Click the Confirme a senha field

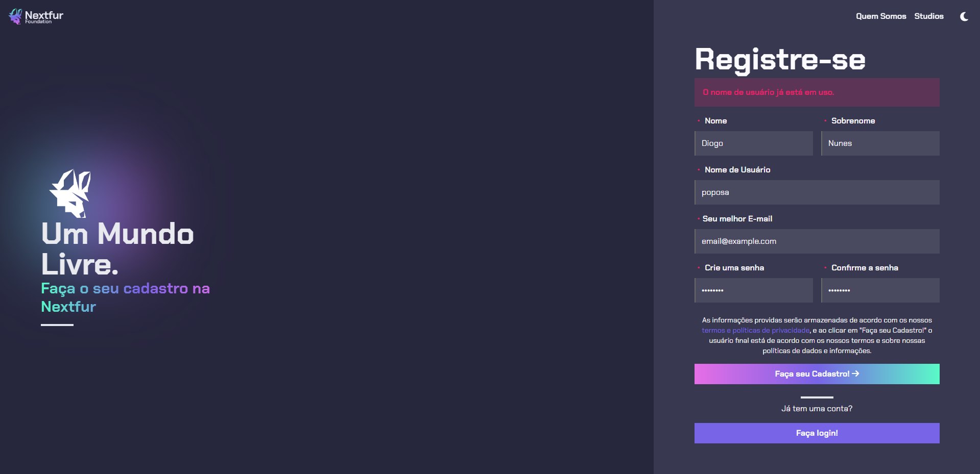tap(880, 290)
